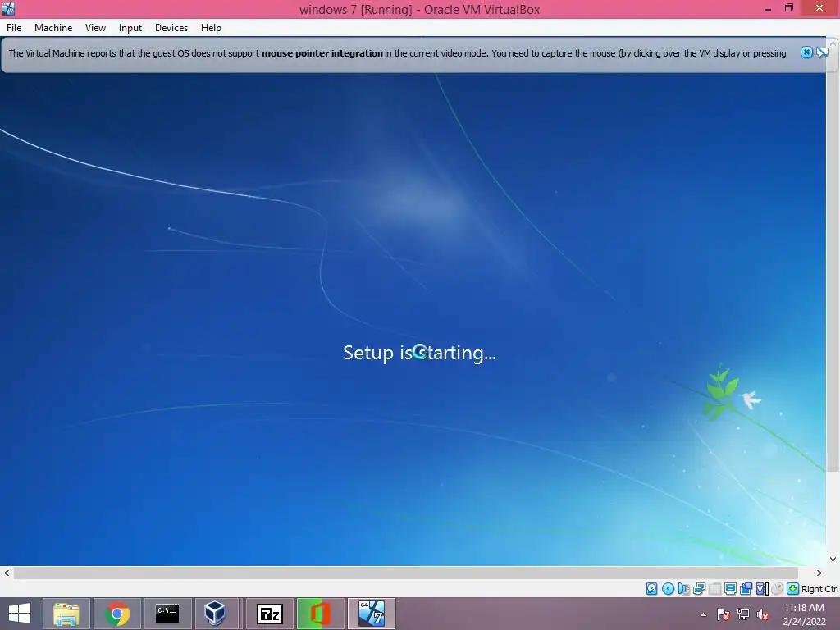Screen dimensions: 840x630
Task: Click the bold 'mouse pointer integration' text
Action: 322,53
